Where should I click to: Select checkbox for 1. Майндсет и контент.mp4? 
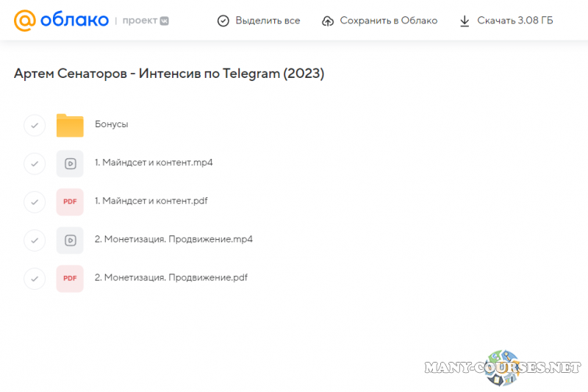click(x=35, y=163)
